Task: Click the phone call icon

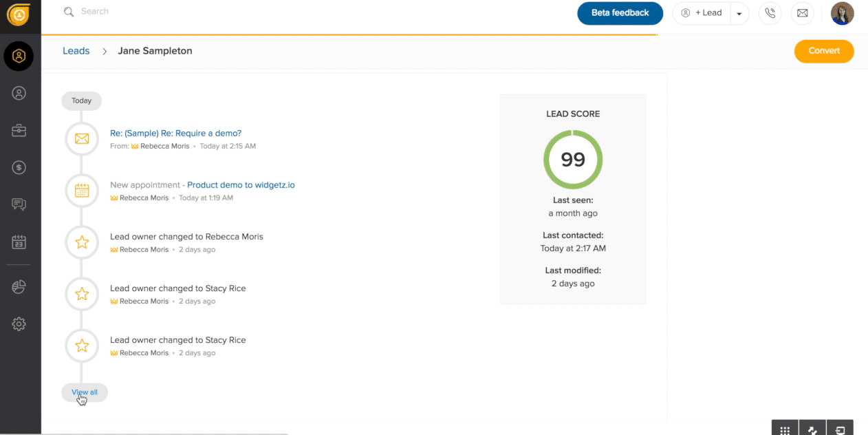Action: click(770, 13)
